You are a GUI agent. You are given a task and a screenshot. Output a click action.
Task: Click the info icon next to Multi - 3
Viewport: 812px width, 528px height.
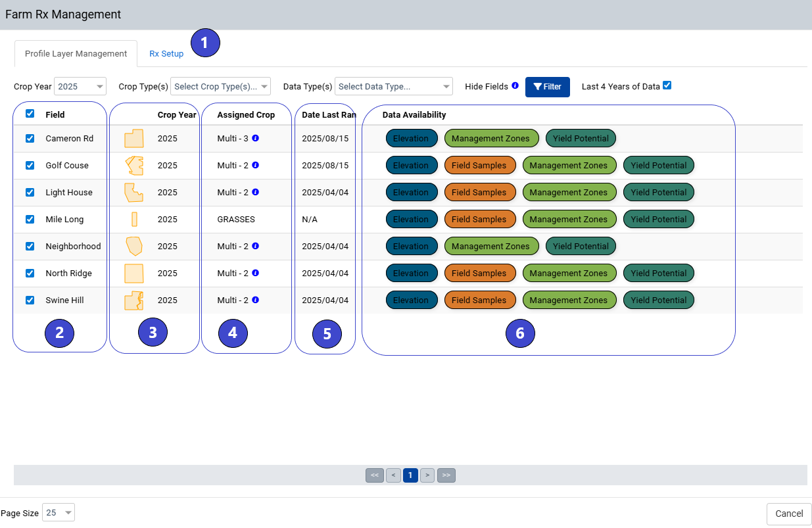256,139
